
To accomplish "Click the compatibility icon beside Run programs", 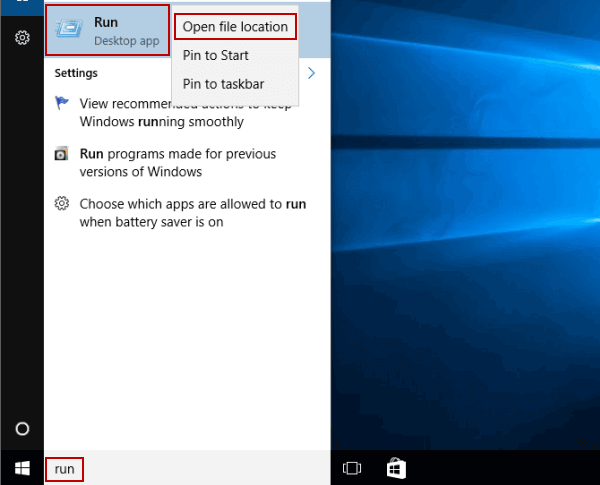I will point(61,153).
